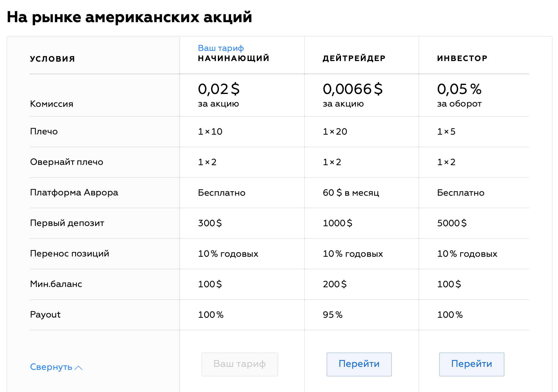Screen dimensions: 558x392
Task: Click the На рынке американских акций heading
Action: click(129, 17)
